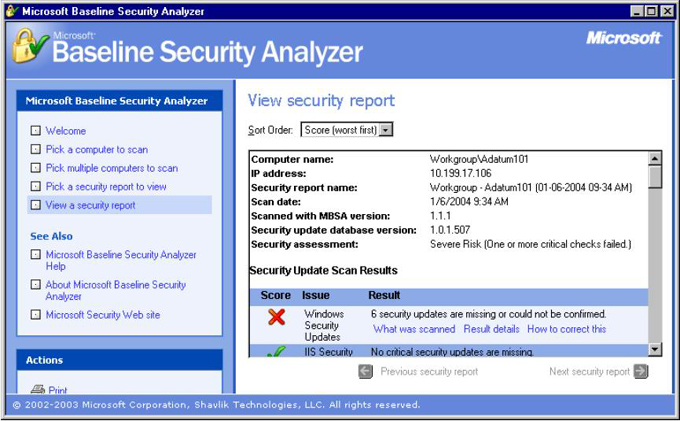Screen dimensions: 680x421
Task: Click the Next security report arrow icon
Action: click(641, 372)
